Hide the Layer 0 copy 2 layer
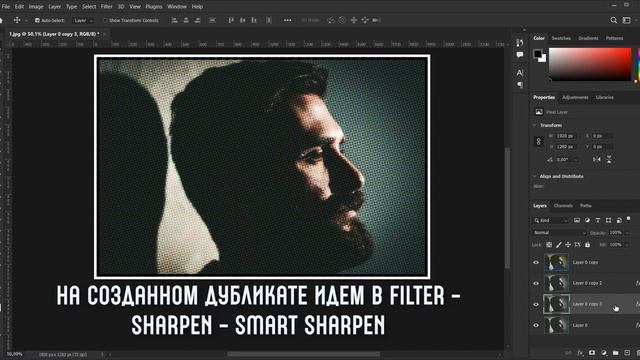This screenshot has width=640, height=360. (536, 283)
